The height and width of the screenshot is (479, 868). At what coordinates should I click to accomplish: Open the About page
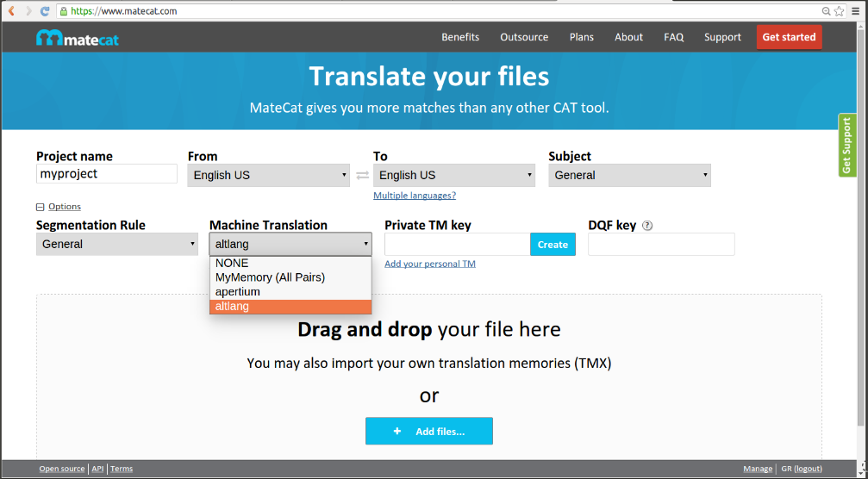(x=629, y=37)
